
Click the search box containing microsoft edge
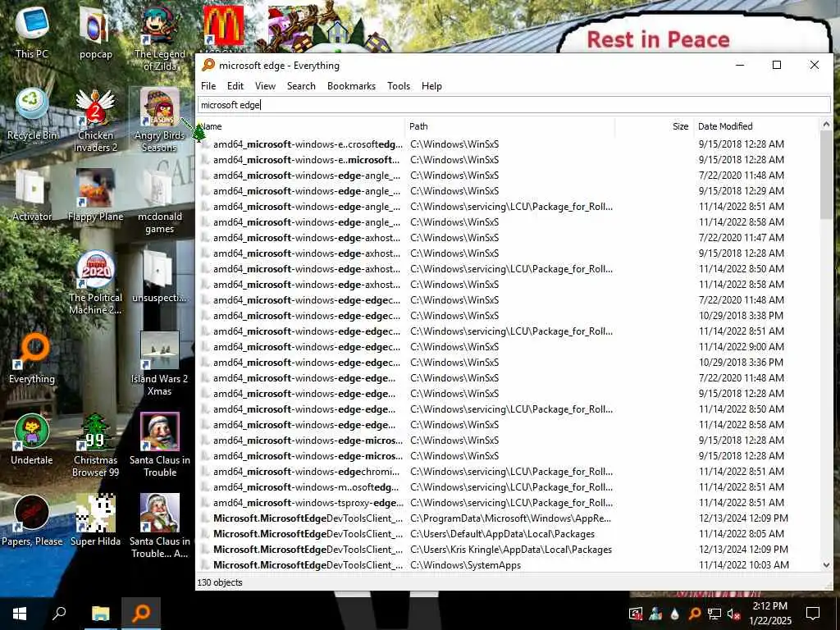[x=514, y=105]
